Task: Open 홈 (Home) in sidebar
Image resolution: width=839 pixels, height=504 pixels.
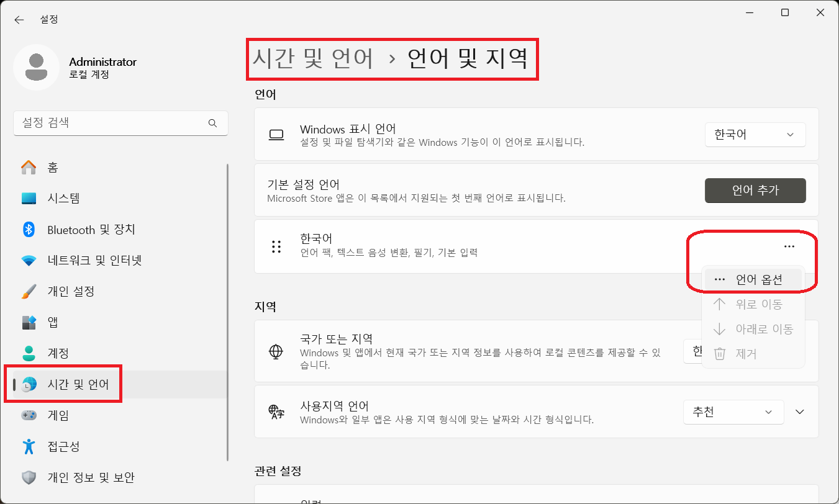Action: coord(52,168)
